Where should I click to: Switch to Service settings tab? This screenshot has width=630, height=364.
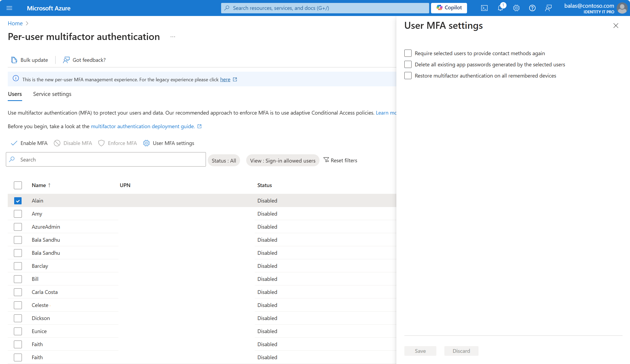[52, 94]
